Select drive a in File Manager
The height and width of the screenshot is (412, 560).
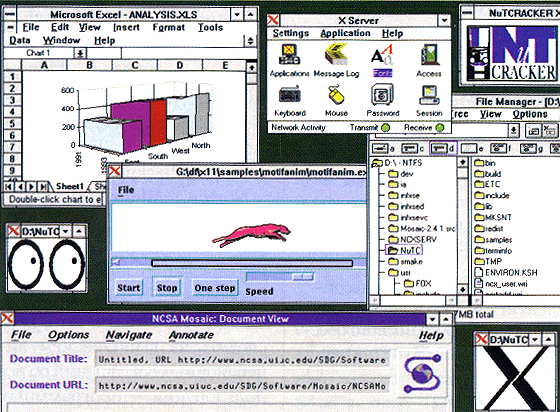point(383,148)
